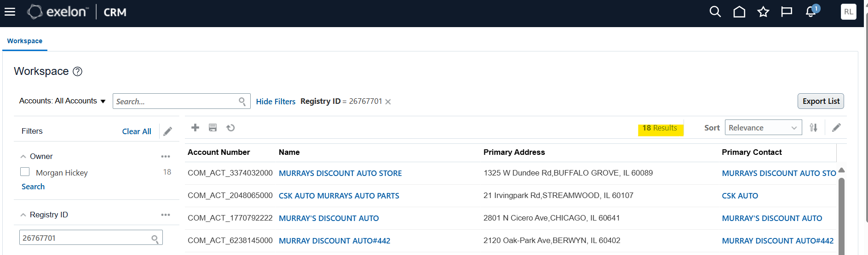Open notifications bell icon
The image size is (868, 255).
pyautogui.click(x=811, y=11)
